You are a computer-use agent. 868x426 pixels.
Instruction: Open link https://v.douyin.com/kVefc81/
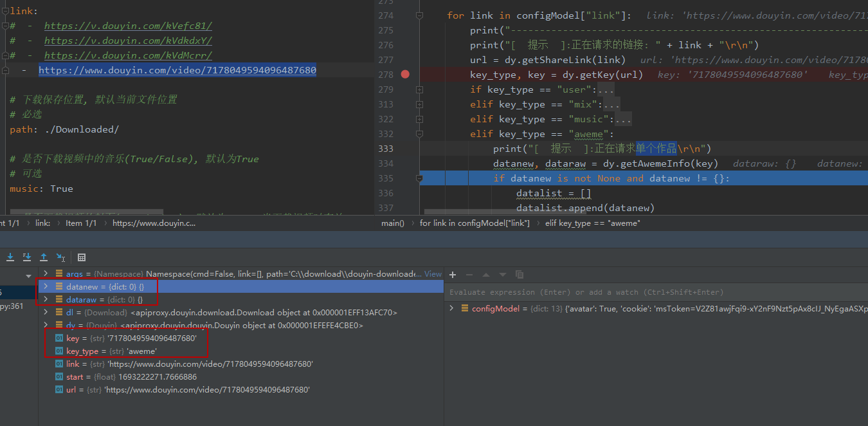[127, 26]
